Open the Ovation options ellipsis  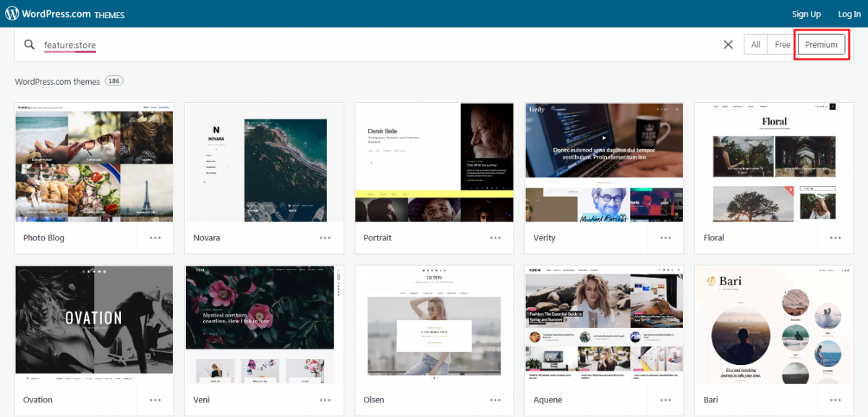click(156, 400)
